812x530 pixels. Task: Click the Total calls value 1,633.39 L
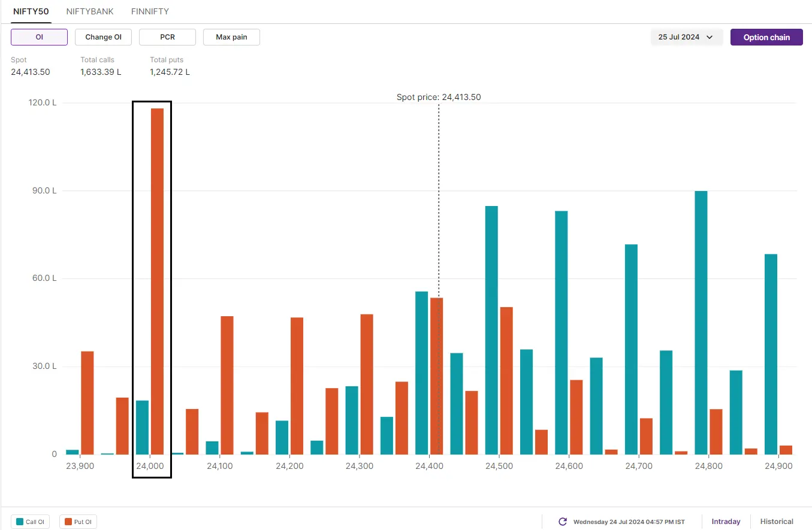(x=101, y=72)
